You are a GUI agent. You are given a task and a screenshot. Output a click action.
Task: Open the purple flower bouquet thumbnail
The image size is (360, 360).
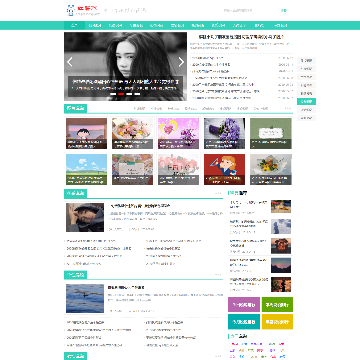pyautogui.click(x=224, y=133)
